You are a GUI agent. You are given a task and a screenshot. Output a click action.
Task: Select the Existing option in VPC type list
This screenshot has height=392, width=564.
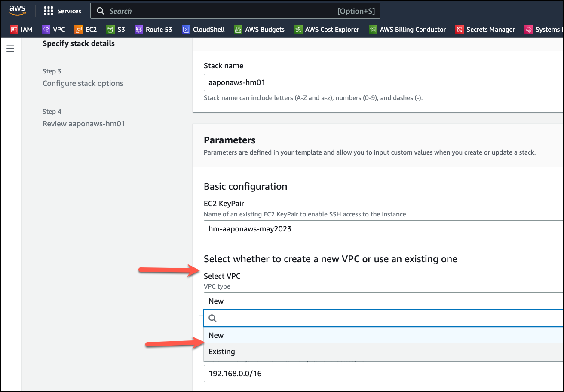click(383, 352)
